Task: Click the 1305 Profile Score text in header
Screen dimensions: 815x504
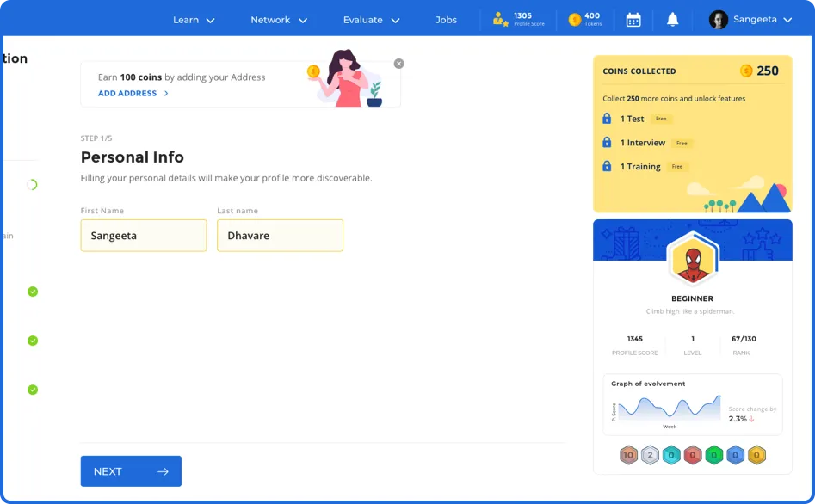Action: pyautogui.click(x=529, y=19)
